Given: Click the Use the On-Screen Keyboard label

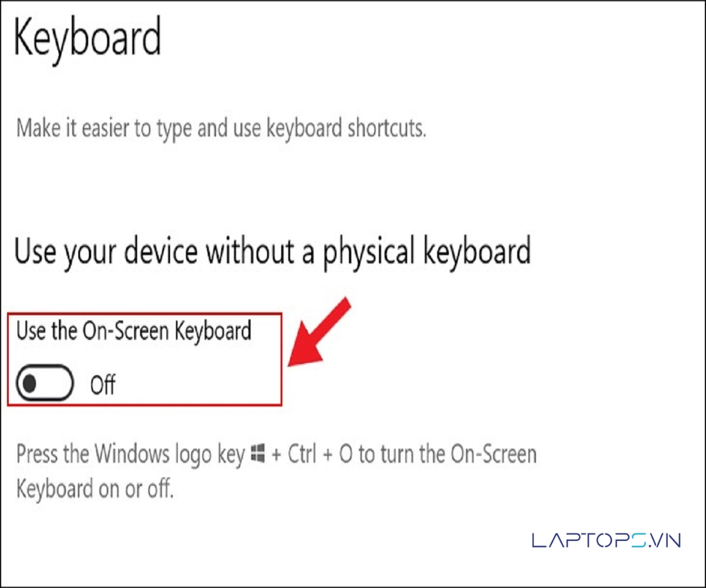Looking at the screenshot, I should [x=134, y=332].
